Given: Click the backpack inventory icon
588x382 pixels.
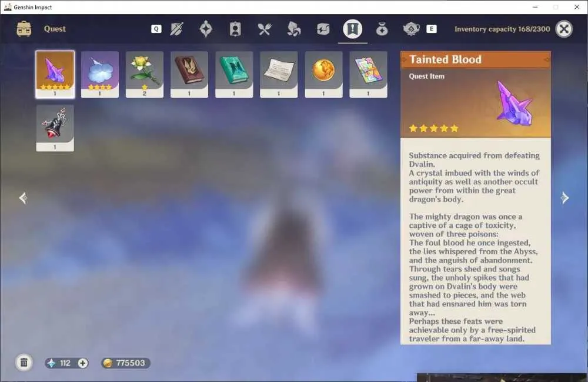Looking at the screenshot, I should point(24,29).
